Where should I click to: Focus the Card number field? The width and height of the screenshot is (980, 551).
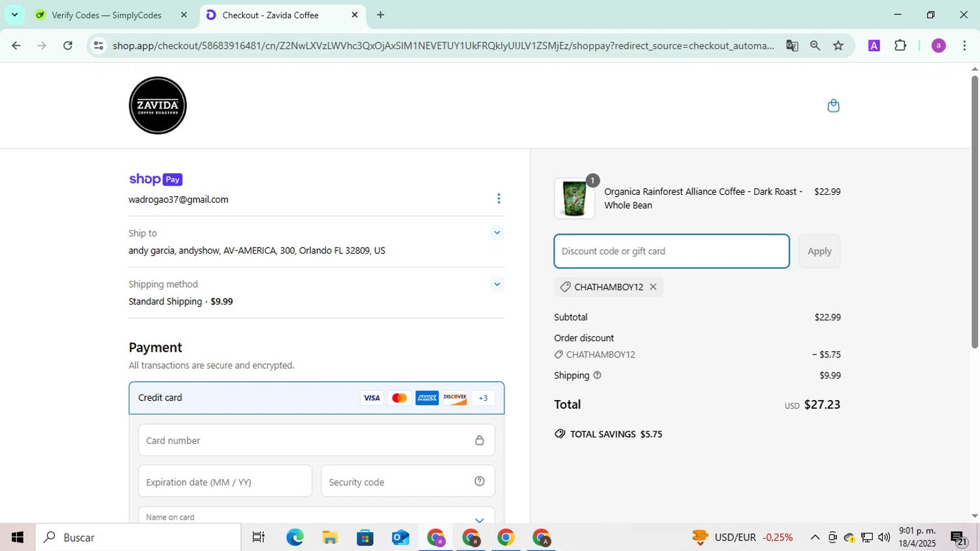pyautogui.click(x=316, y=441)
